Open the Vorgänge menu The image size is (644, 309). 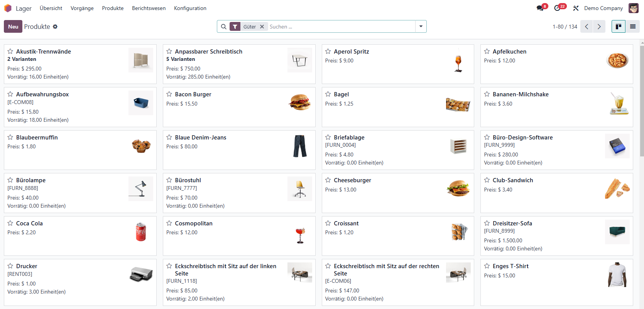pos(82,8)
